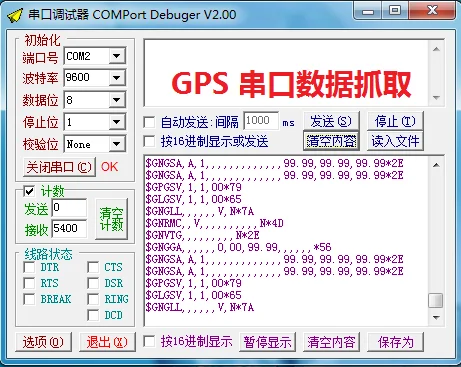This screenshot has height=367, width=461.
Task: Toggle the RING checkbox
Action: 93,299
